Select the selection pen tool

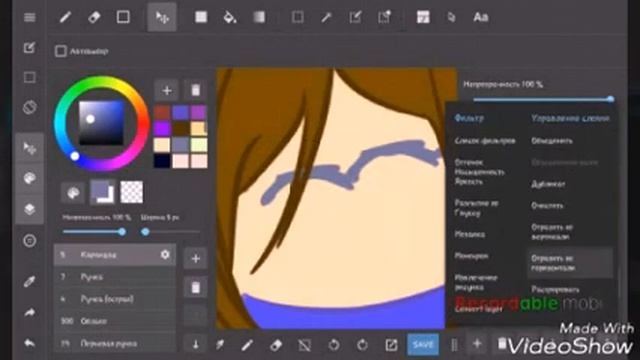click(355, 17)
